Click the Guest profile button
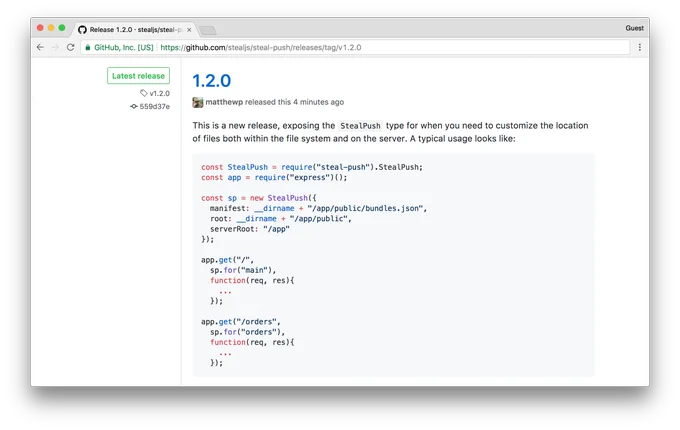The image size is (680, 430). point(634,28)
